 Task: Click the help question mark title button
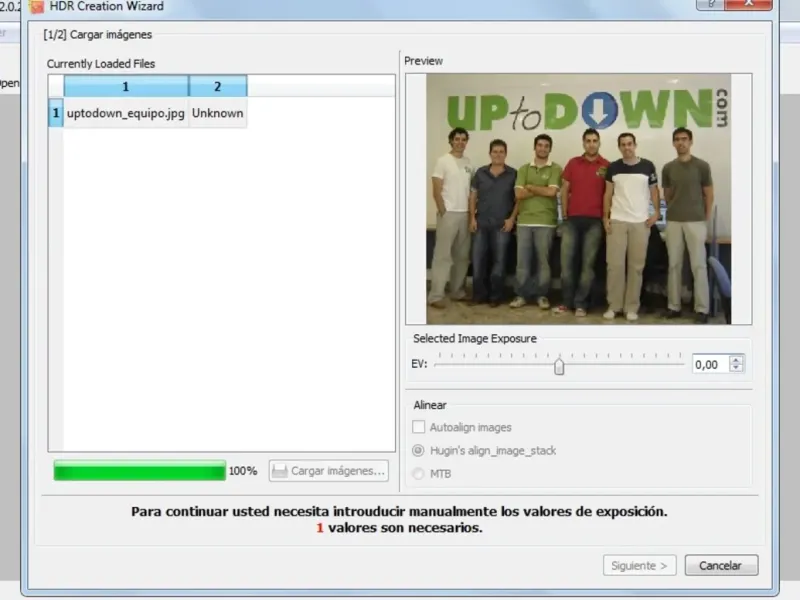point(710,4)
